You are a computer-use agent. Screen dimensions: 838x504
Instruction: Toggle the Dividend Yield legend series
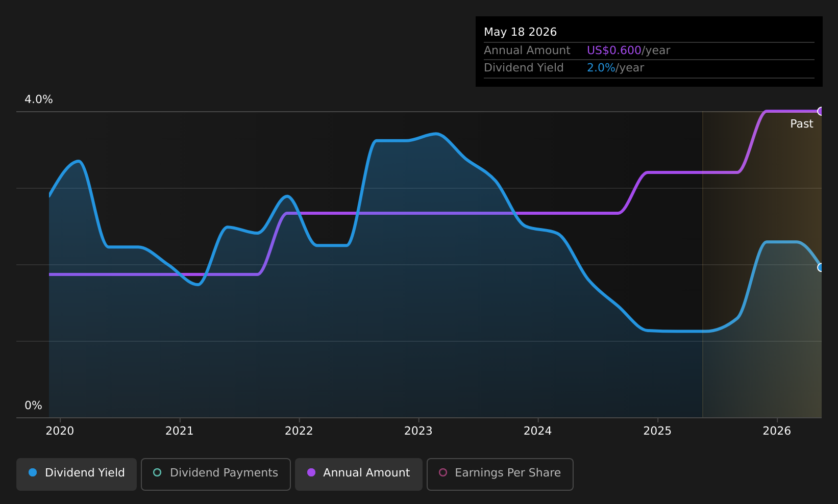click(x=77, y=474)
